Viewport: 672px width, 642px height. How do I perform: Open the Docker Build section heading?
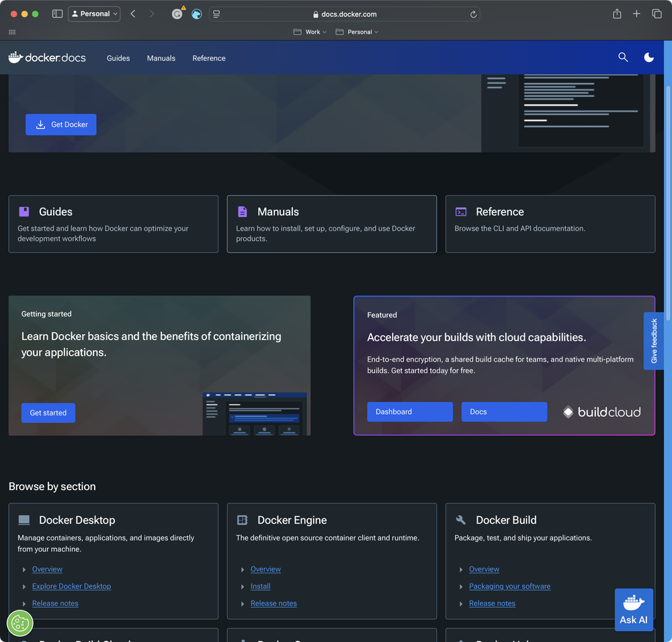[506, 520]
